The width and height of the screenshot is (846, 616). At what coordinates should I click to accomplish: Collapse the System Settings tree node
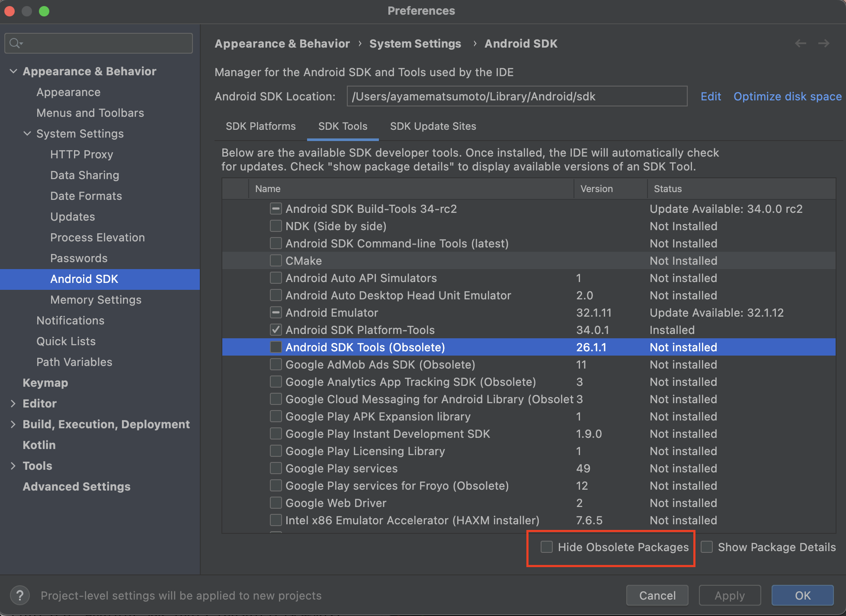pos(27,133)
